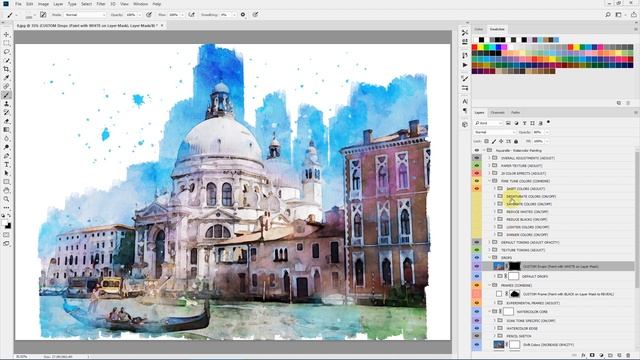Switch to the Paths tab

tap(516, 113)
